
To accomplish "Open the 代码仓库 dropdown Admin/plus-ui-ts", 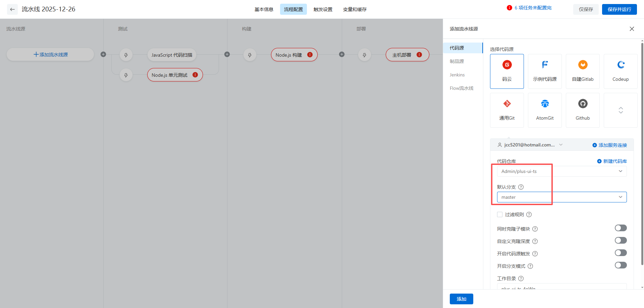I will (562, 171).
